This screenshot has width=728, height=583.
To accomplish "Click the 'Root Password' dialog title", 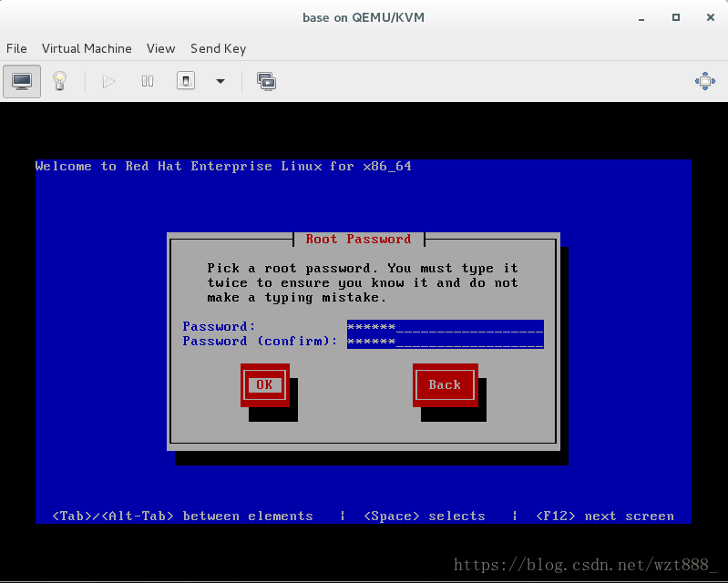I will [358, 239].
